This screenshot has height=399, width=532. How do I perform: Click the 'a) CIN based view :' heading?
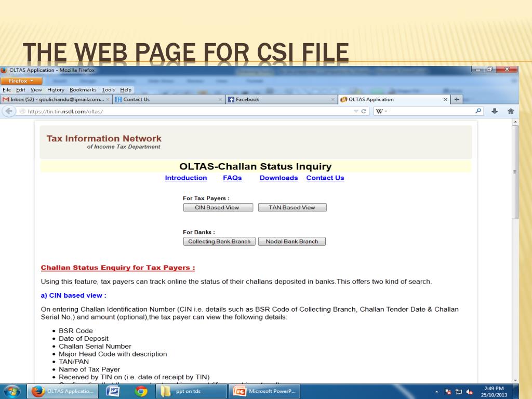click(x=74, y=295)
